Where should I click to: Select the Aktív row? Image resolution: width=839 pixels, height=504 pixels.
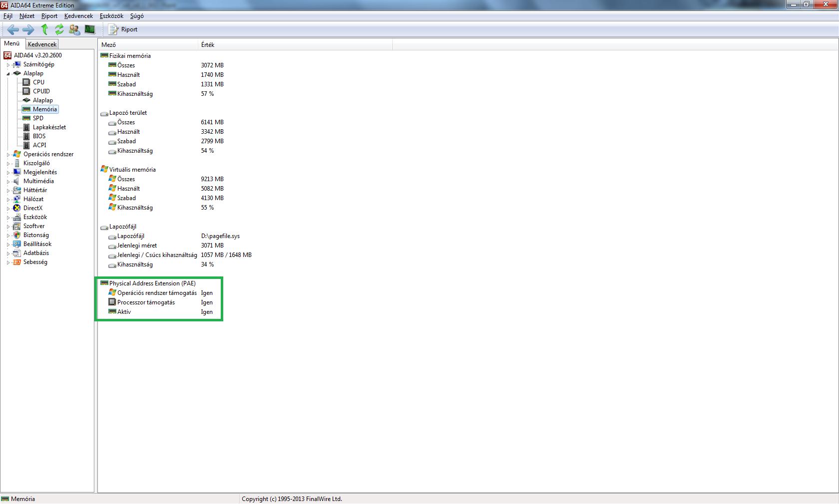(124, 312)
